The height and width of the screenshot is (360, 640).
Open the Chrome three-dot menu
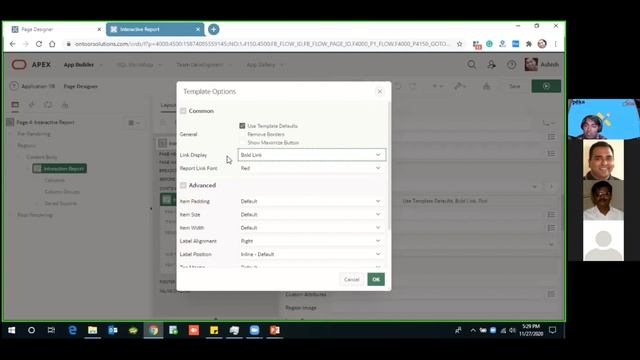pos(556,44)
